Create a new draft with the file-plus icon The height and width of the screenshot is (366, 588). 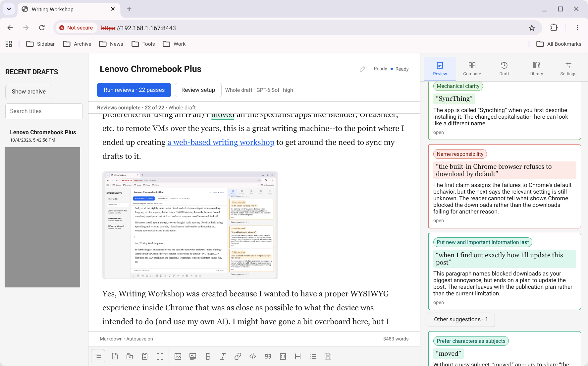pyautogui.click(x=115, y=356)
